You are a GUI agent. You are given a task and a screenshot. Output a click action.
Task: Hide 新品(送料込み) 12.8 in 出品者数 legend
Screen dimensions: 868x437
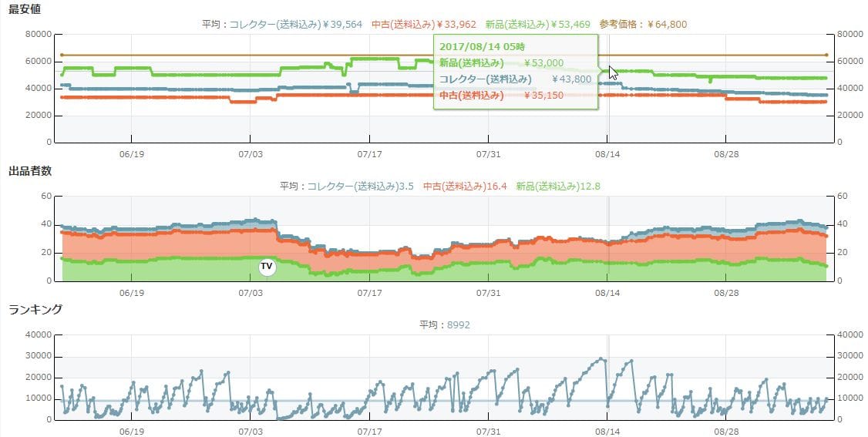tap(557, 186)
